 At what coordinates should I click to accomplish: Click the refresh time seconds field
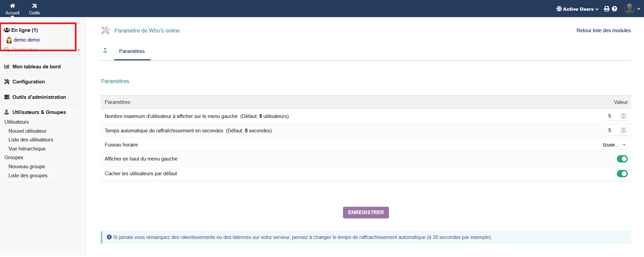(613, 130)
